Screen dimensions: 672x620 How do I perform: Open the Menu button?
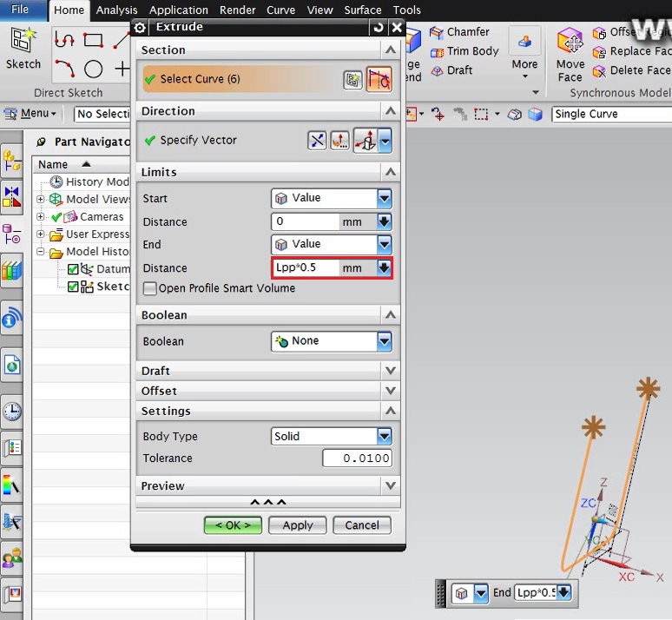[x=30, y=114]
